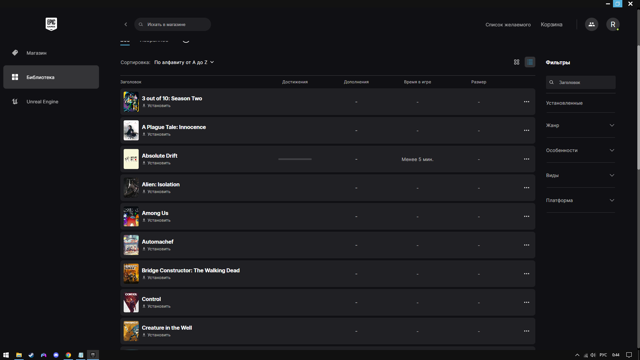The height and width of the screenshot is (360, 640).
Task: Open File Explorer from taskbar
Action: [x=19, y=355]
